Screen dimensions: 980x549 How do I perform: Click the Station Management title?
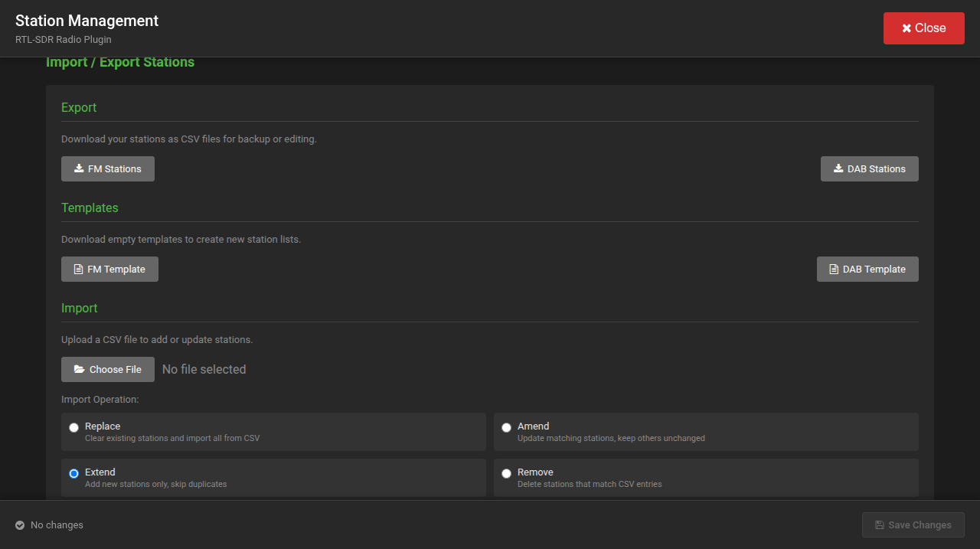click(87, 21)
